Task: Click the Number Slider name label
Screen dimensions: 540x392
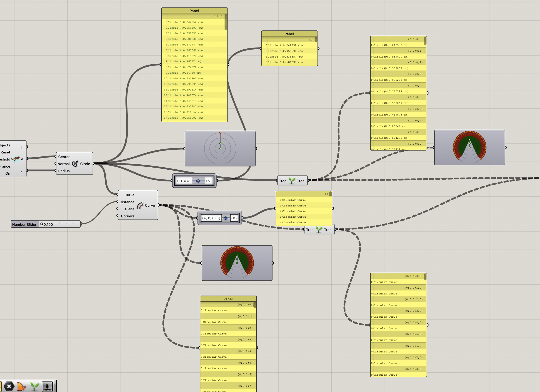Action: (x=24, y=224)
